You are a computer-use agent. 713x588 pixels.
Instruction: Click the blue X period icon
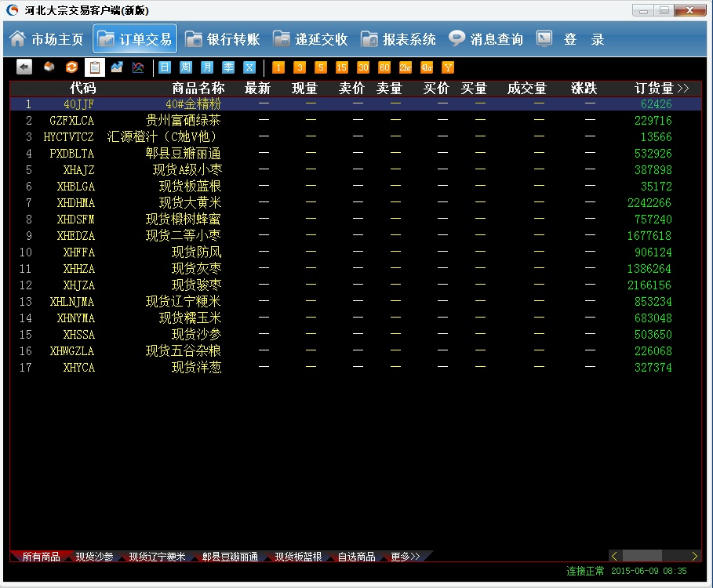(x=249, y=67)
